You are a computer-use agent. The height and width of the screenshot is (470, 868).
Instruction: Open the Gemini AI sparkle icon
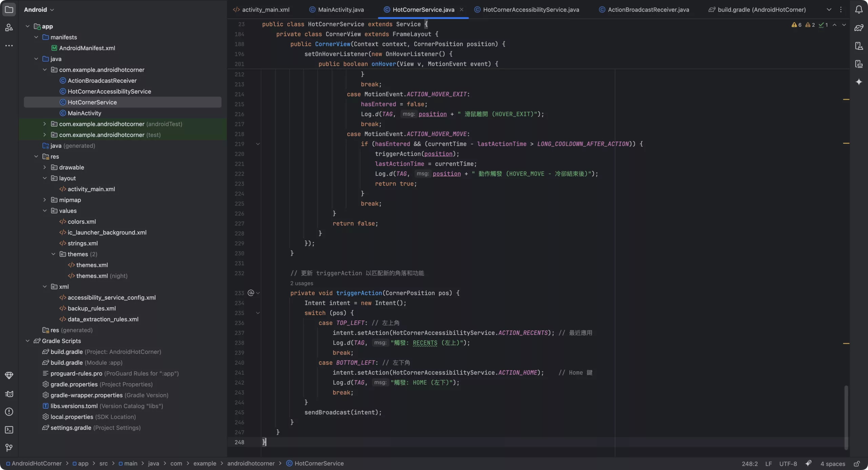(x=859, y=82)
